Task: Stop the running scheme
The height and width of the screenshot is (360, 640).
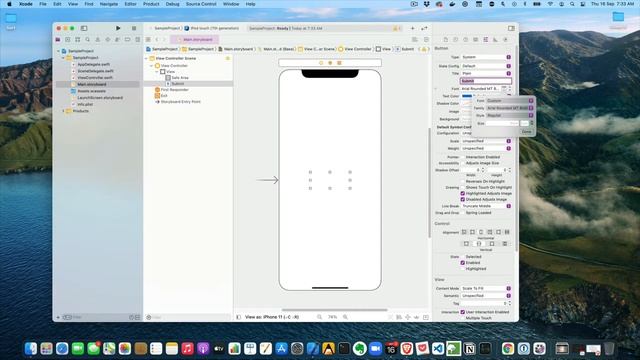Action: (134, 28)
